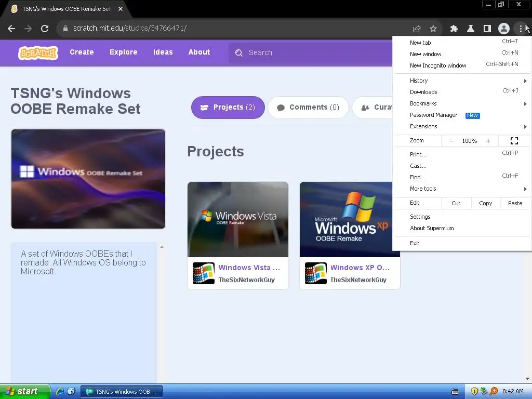532x399 pixels.
Task: Decrease zoom with minus button
Action: point(451,141)
